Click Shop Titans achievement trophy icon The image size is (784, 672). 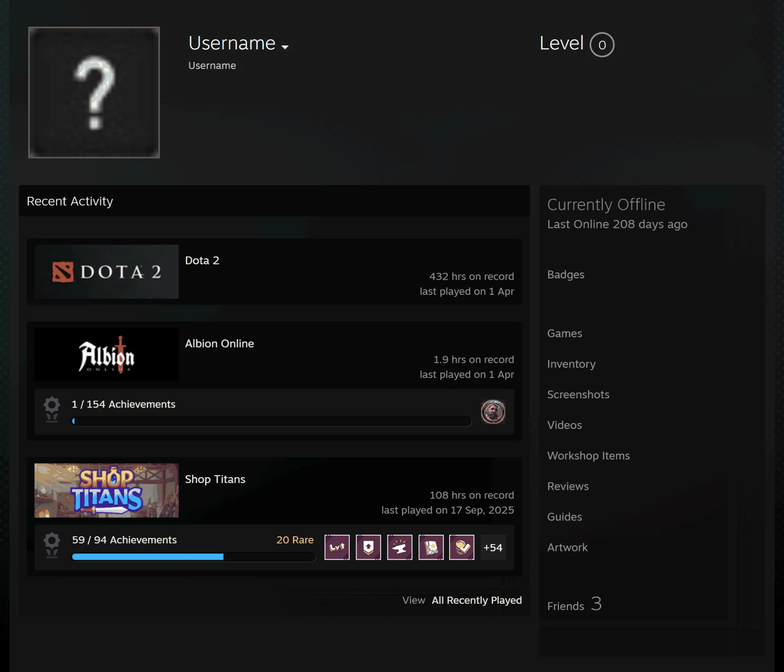[52, 545]
